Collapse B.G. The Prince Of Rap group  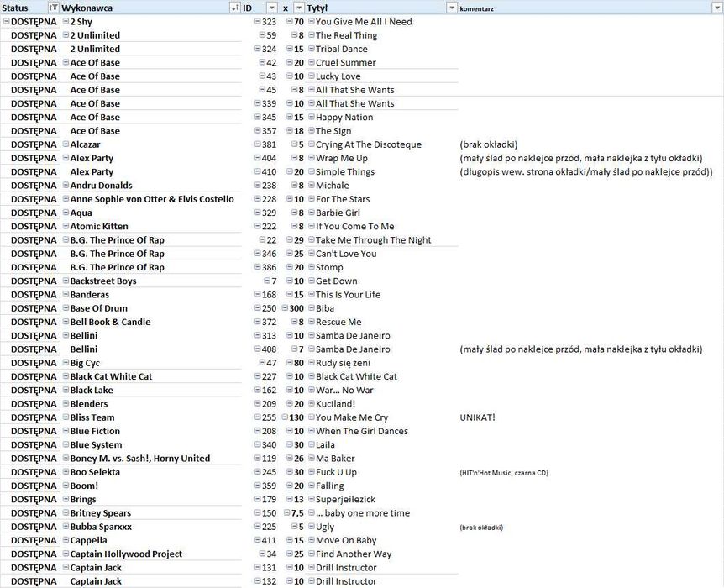click(66, 239)
